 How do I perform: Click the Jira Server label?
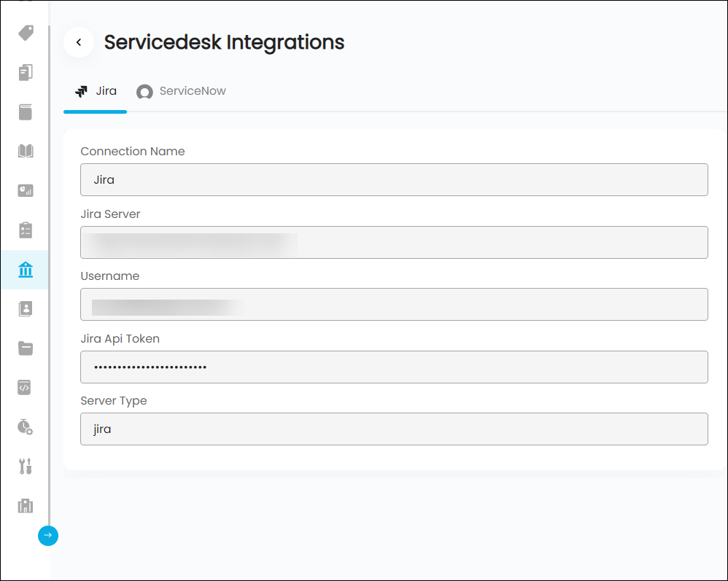click(x=110, y=214)
